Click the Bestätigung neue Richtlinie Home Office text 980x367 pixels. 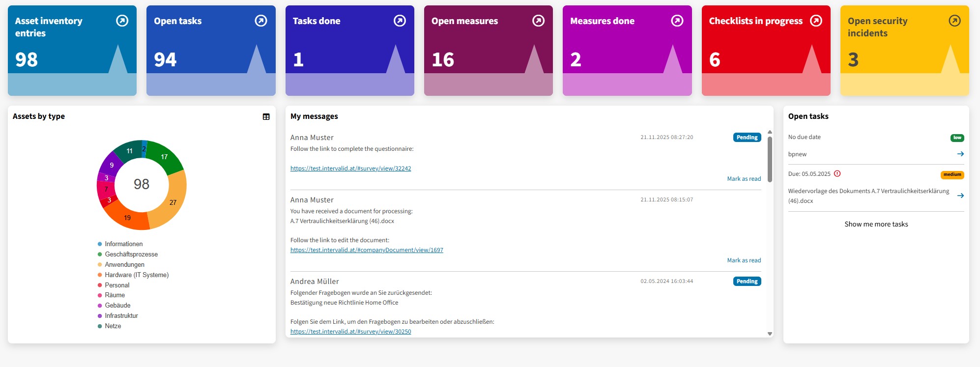(x=344, y=303)
